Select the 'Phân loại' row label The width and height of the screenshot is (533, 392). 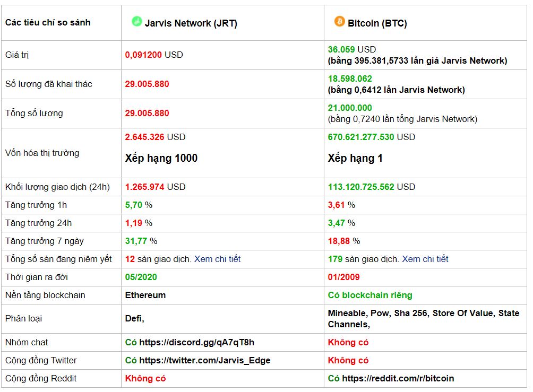[23, 319]
